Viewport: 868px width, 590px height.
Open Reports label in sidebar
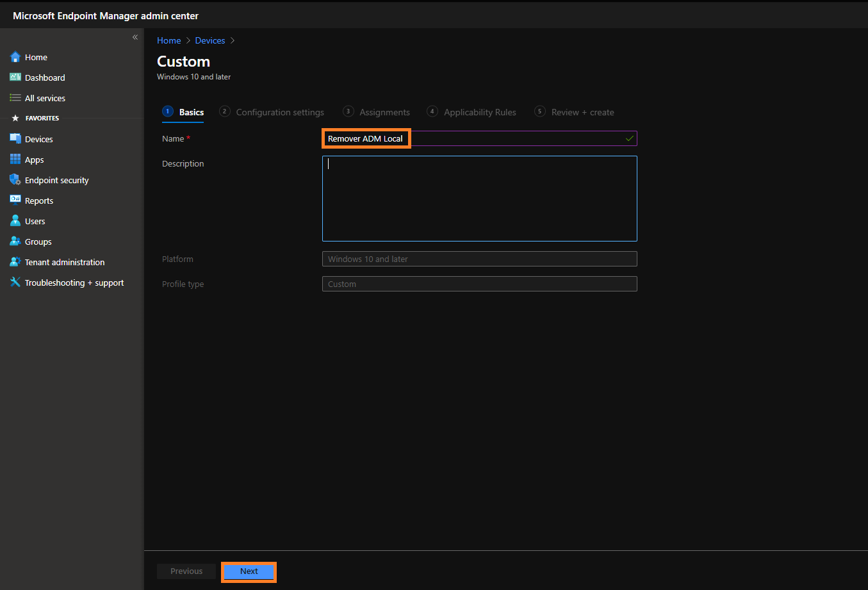[39, 201]
